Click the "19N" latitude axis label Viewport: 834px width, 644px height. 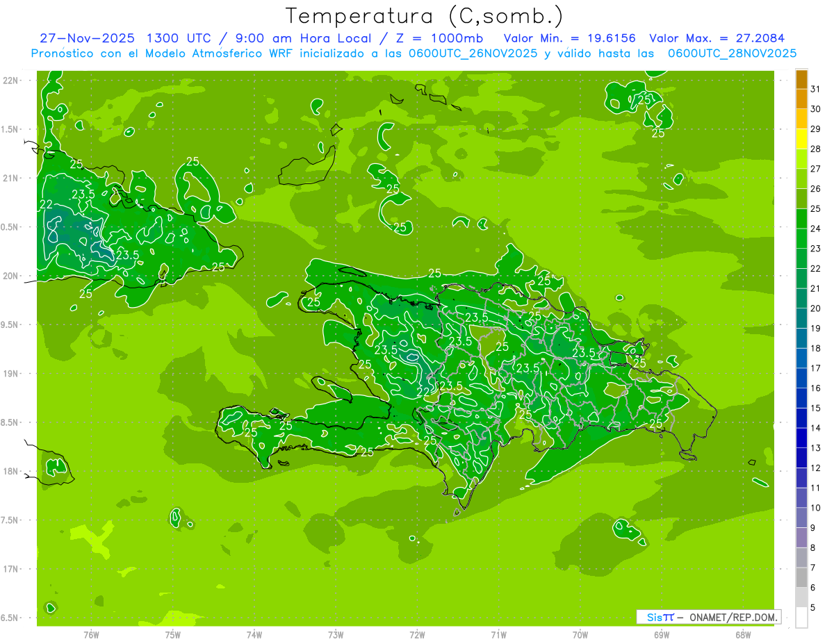(x=11, y=374)
